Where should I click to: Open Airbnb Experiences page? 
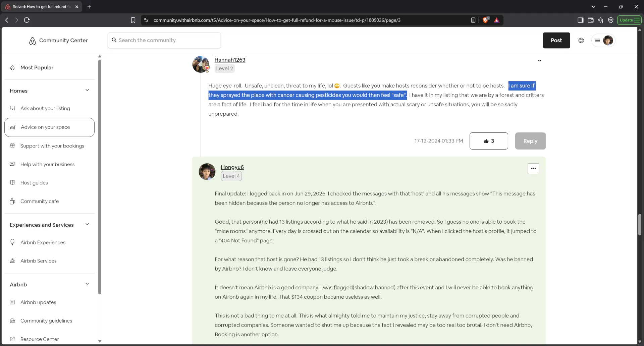pos(43,242)
